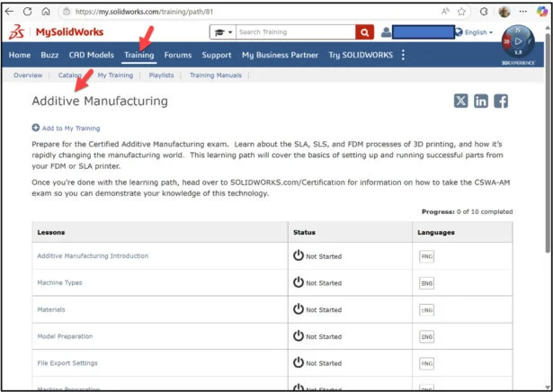Switch to the Playlists sub-tab
Screen dimensions: 553x392
[x=161, y=76]
